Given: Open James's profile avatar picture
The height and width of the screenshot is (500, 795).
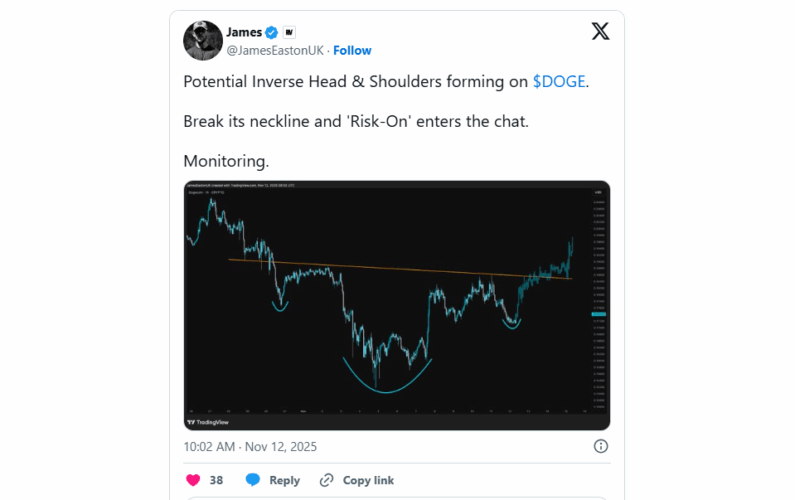Looking at the screenshot, I should 203,40.
